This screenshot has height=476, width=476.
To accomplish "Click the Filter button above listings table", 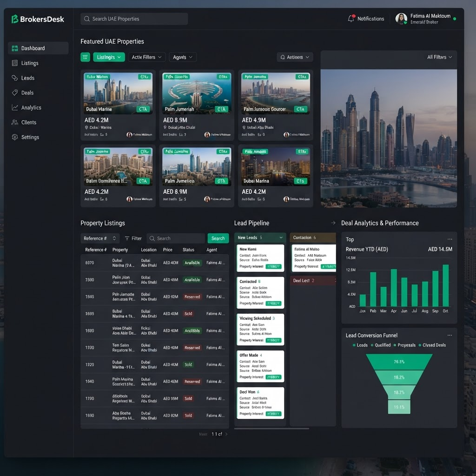I will tap(133, 238).
